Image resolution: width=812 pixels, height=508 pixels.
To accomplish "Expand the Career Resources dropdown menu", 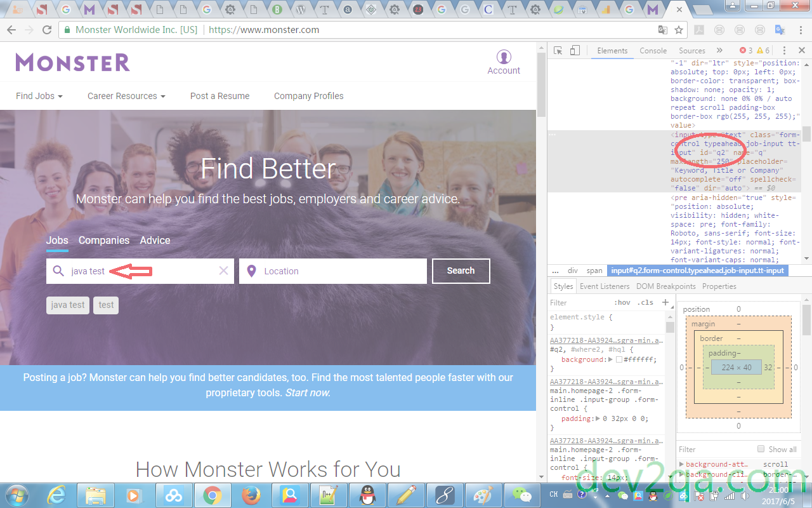I will (126, 96).
